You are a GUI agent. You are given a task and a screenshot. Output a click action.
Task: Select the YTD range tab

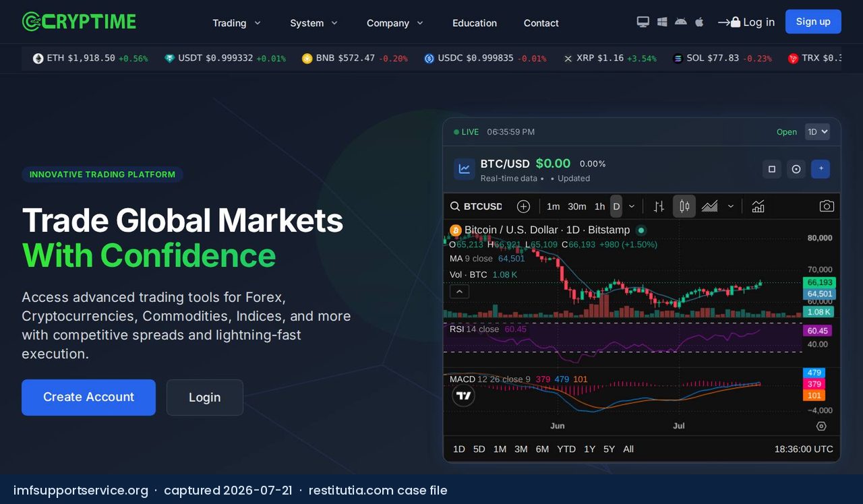(566, 449)
